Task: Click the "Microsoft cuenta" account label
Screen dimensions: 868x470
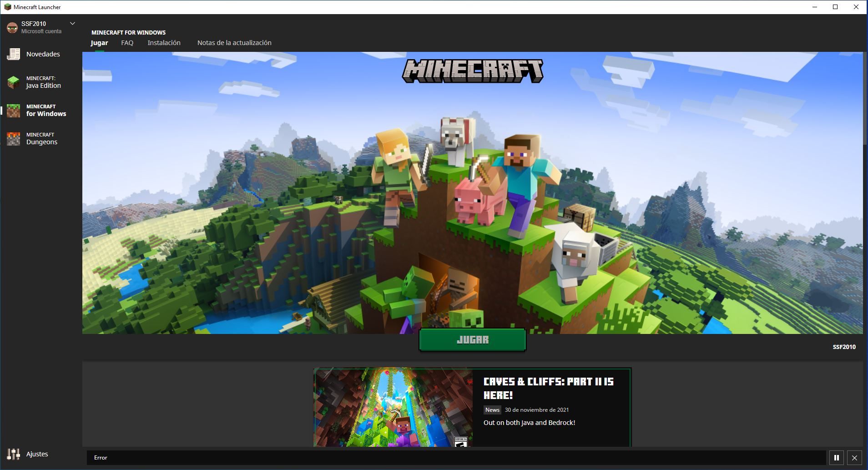Action: tap(41, 31)
